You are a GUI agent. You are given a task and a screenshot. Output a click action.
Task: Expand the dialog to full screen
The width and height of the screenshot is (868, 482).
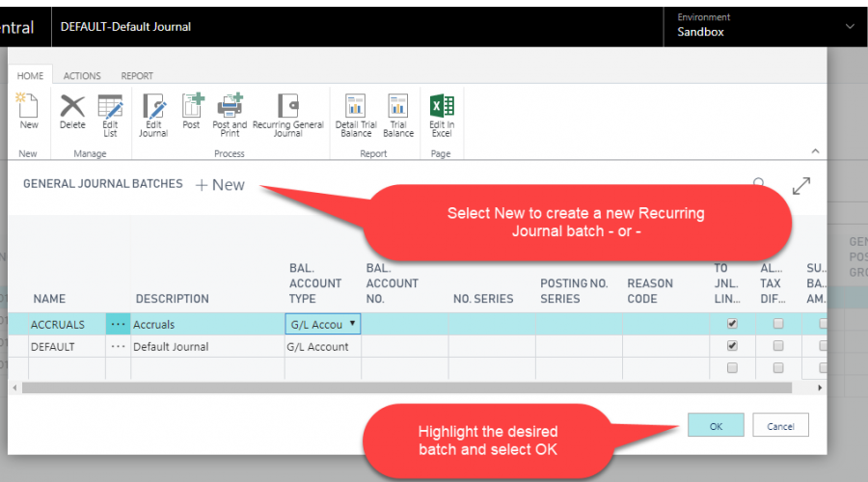click(x=801, y=185)
